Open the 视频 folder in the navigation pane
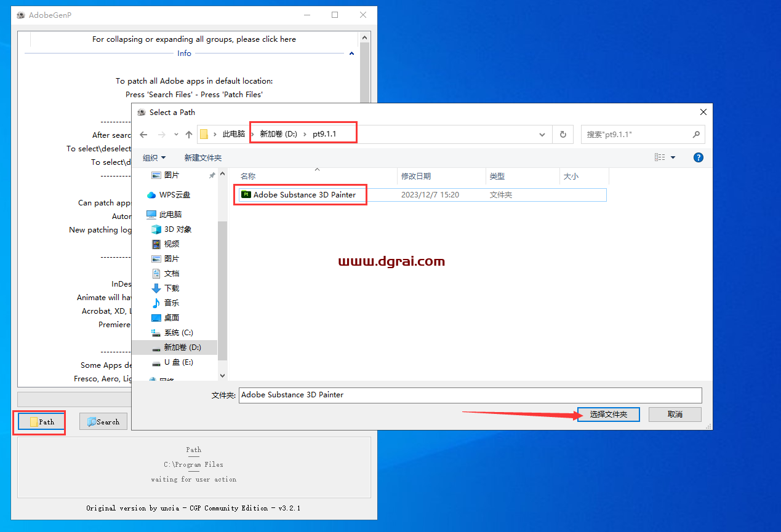The height and width of the screenshot is (532, 781). (x=172, y=244)
